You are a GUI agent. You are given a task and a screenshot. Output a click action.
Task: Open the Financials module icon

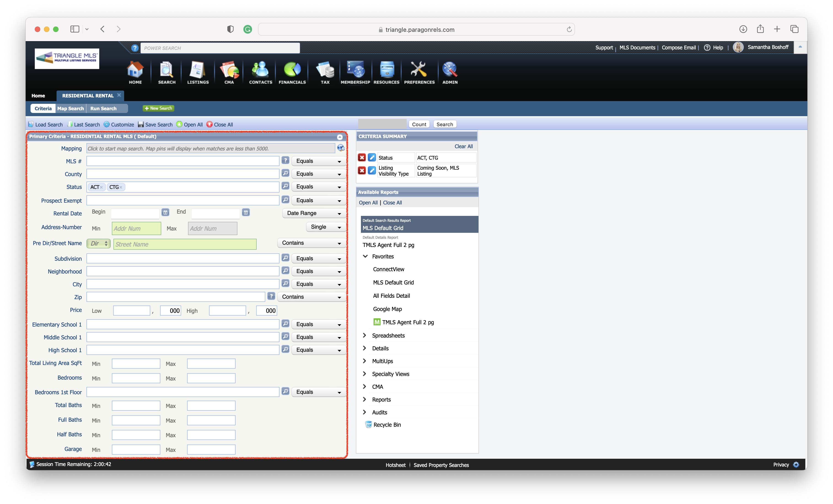(292, 72)
